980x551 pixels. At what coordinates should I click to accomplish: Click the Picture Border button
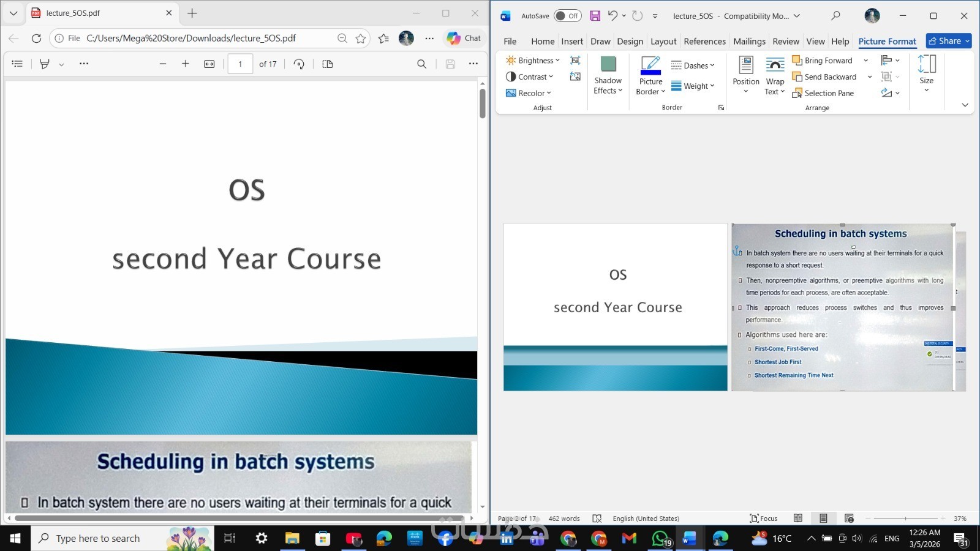[x=650, y=75]
